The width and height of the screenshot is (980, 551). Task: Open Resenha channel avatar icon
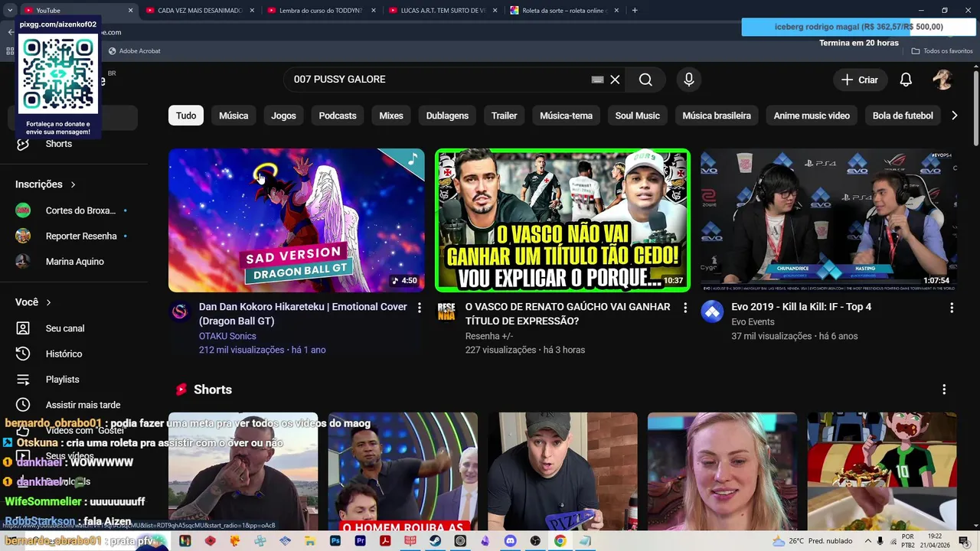point(446,311)
